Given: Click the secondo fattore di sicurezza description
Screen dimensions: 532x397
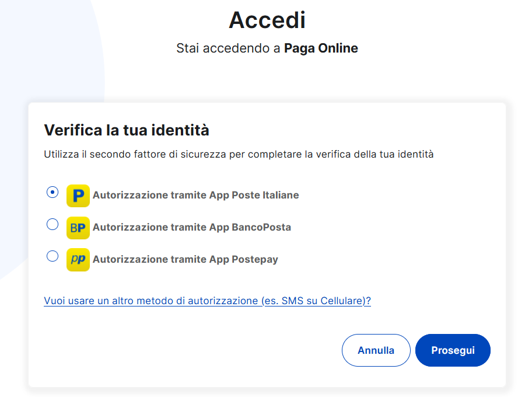Looking at the screenshot, I should (239, 155).
